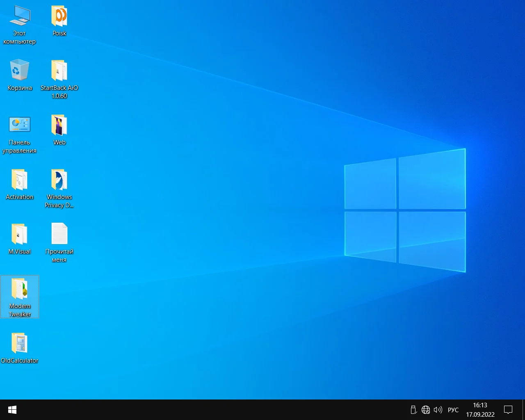Image resolution: width=525 pixels, height=420 pixels.
Task: Select the StartBack AiO 1.0.60 folder
Action: tap(59, 71)
